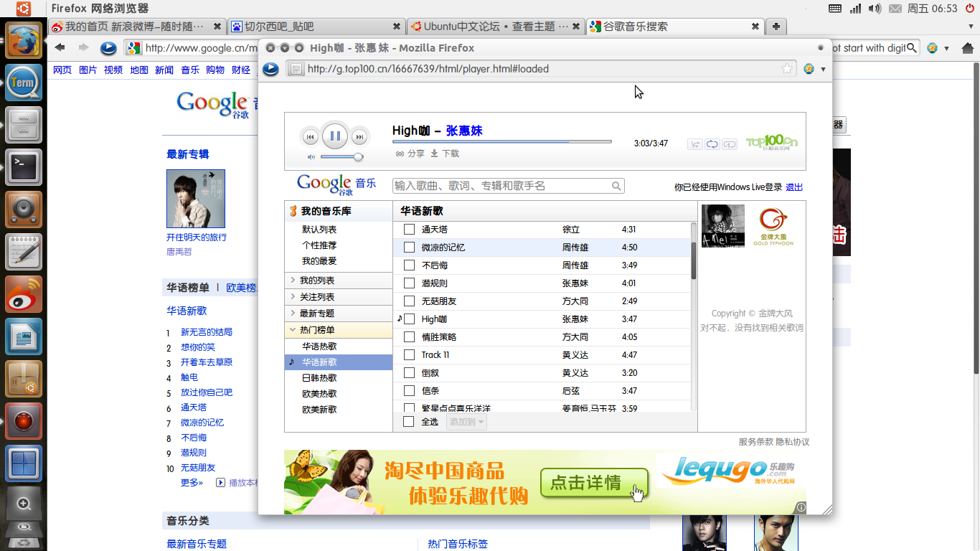The width and height of the screenshot is (980, 551).
Task: Open a new tab with plus button
Action: point(776,27)
